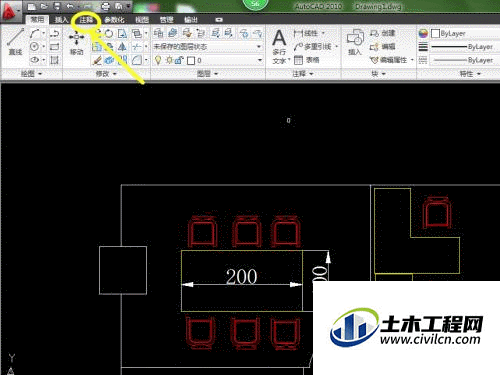Select the rotate tool in 修改 panel
Image resolution: width=500 pixels, height=375 pixels.
click(109, 33)
